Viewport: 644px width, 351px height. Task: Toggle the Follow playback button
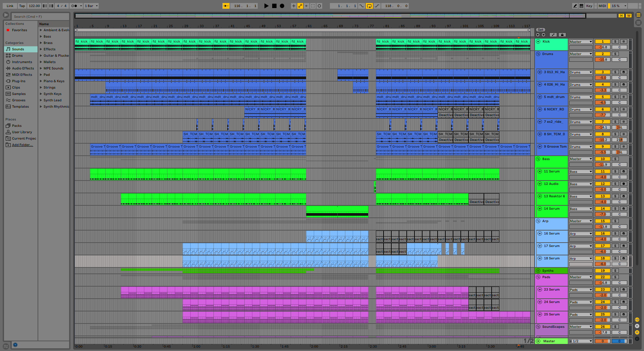[226, 6]
